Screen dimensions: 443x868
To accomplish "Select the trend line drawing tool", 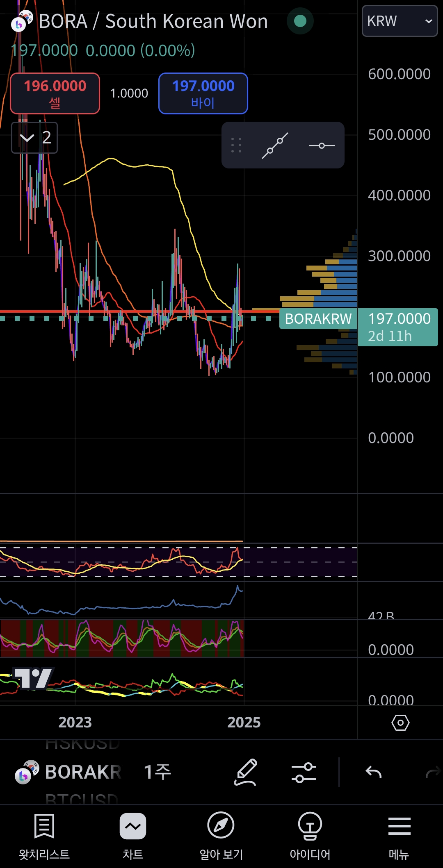I will point(275,145).
